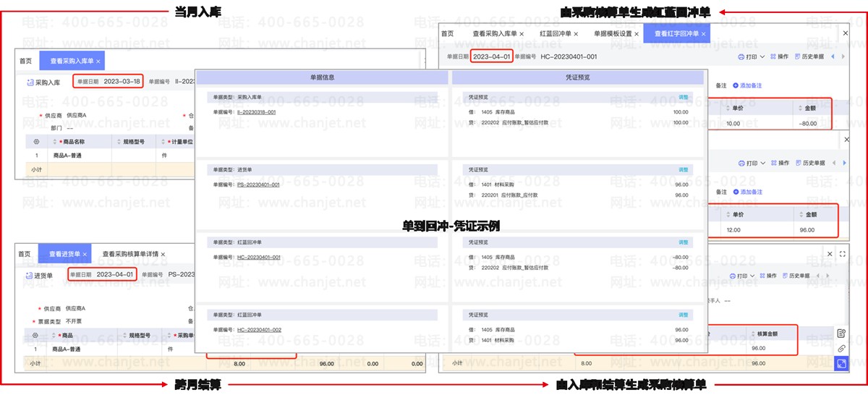Switch to the 红蓝回冲单 tab
Screen dimensions: 868x395
[556, 33]
